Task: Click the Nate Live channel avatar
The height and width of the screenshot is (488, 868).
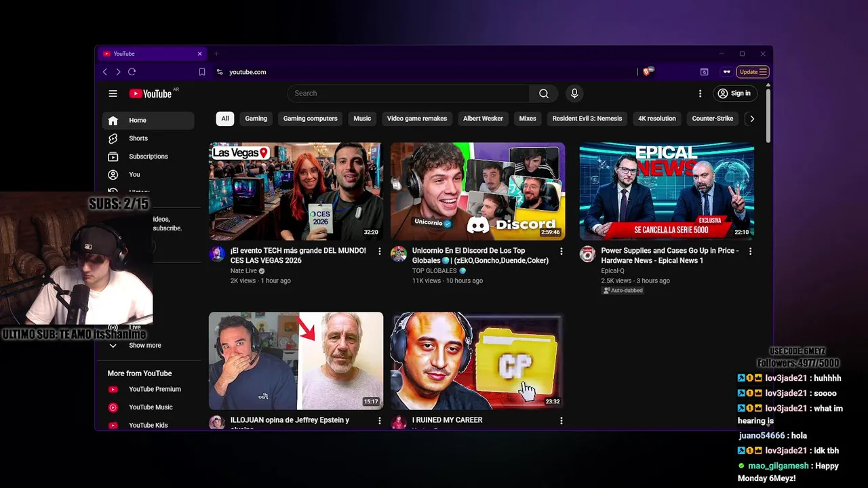Action: [x=217, y=254]
